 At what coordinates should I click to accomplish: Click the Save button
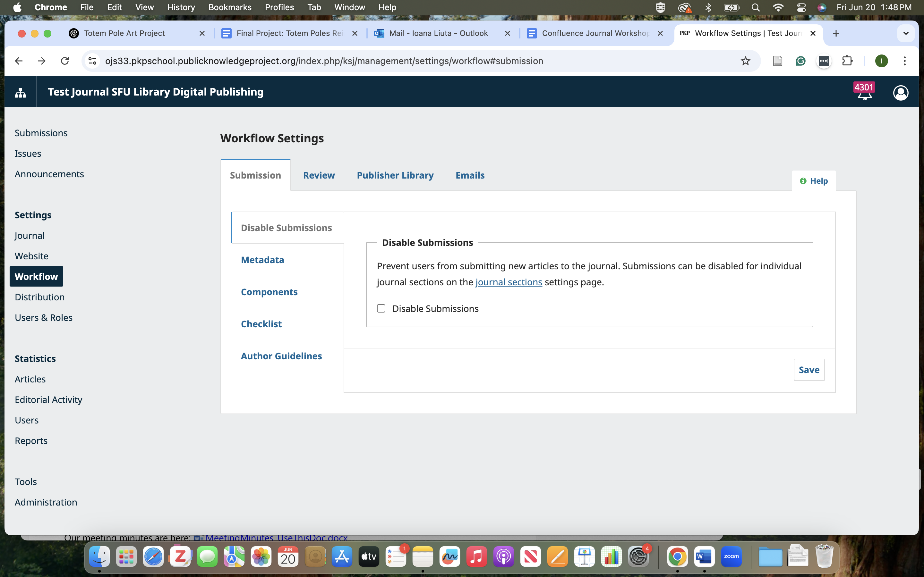coord(809,369)
